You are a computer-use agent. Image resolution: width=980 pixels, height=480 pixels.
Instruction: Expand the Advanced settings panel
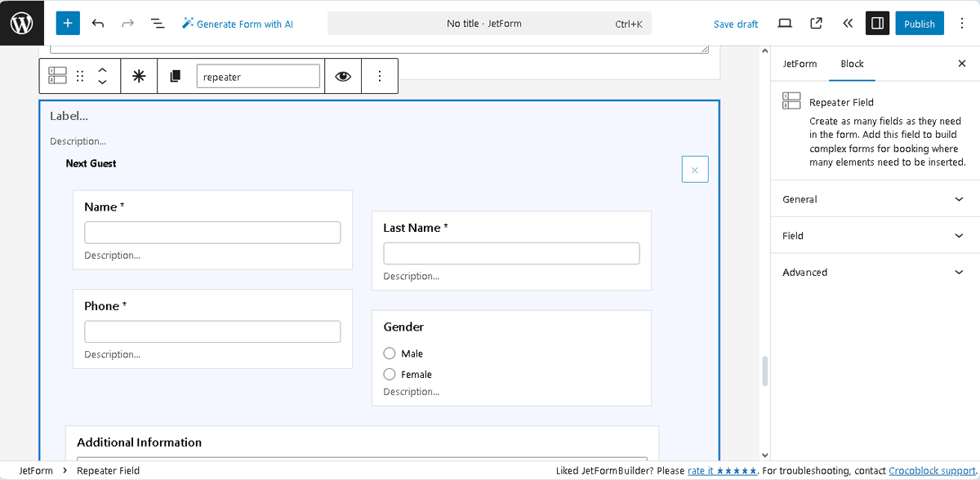pos(875,273)
